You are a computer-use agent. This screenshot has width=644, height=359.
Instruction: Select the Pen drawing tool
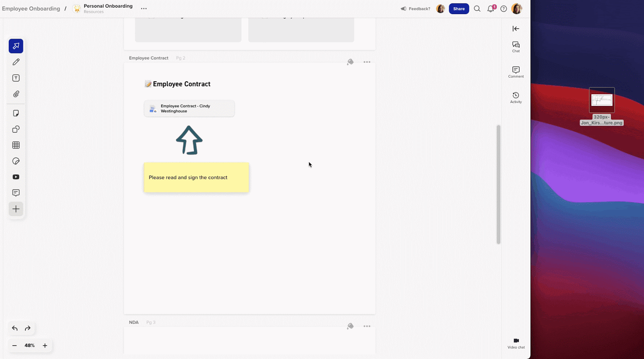click(x=16, y=62)
